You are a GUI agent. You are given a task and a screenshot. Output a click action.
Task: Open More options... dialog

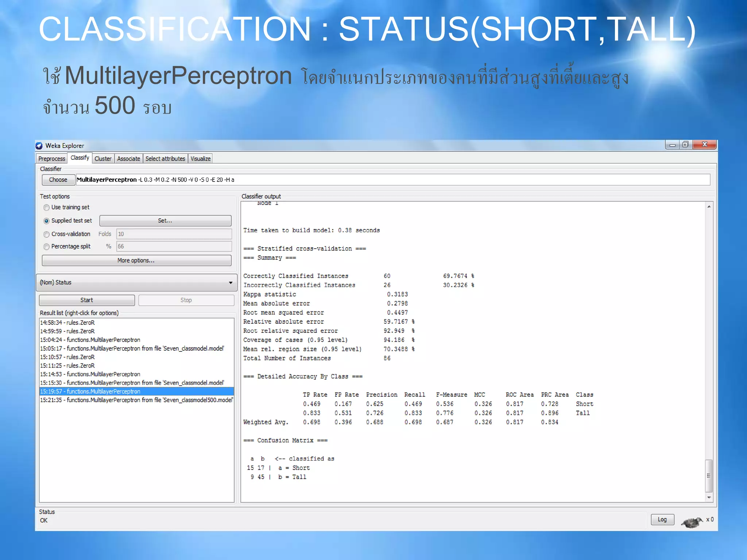[136, 260]
